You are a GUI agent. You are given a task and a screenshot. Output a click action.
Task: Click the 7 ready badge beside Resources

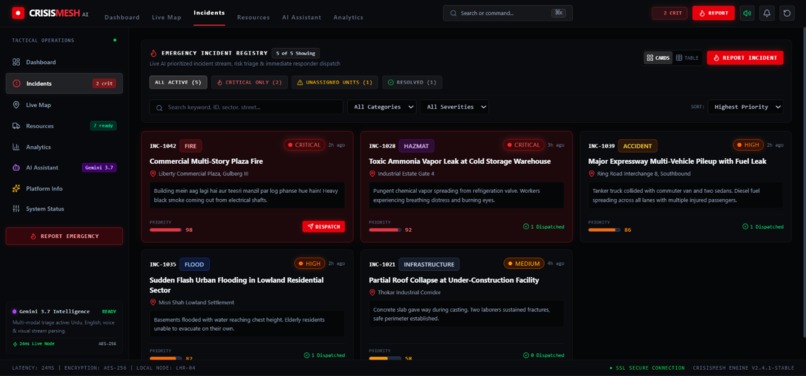(103, 126)
